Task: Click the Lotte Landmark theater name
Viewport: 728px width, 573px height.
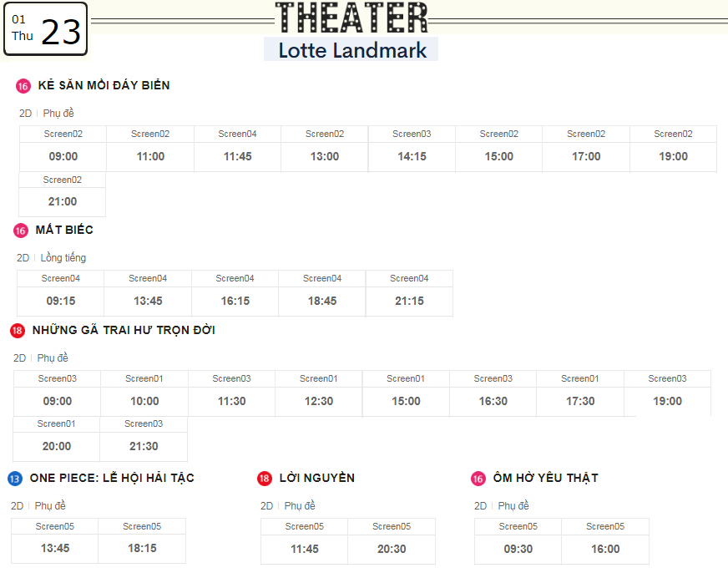Action: coord(351,49)
